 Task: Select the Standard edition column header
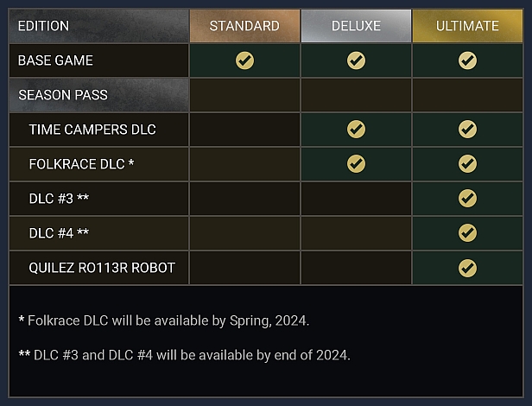click(x=244, y=26)
